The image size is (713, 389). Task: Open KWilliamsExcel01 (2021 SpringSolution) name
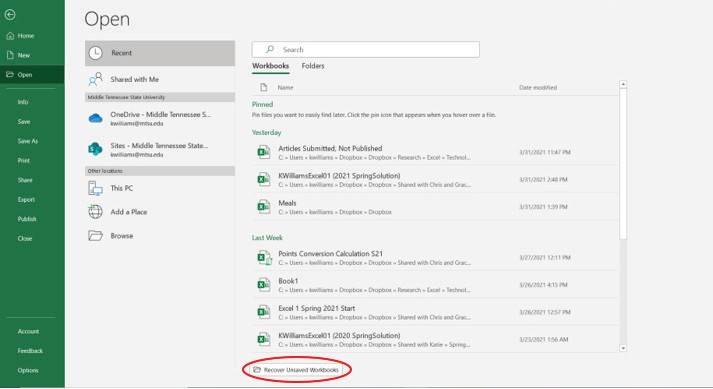tap(339, 176)
